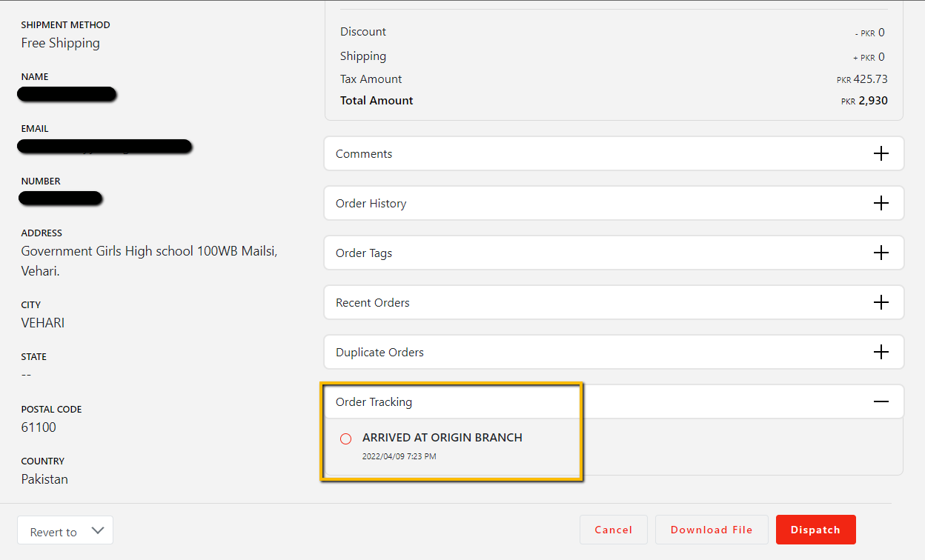
Task: Click the chevron arrow in Revert to
Action: (98, 531)
